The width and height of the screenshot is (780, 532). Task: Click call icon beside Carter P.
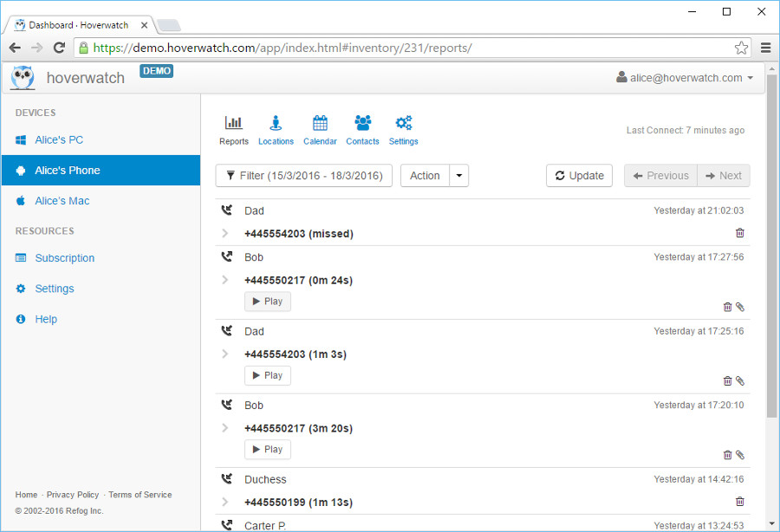[x=227, y=524]
